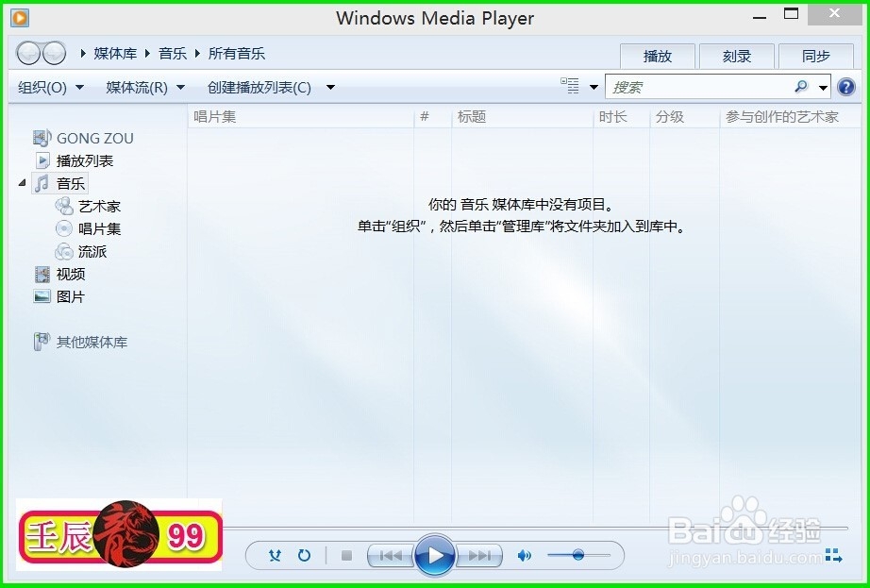Open the view options icon
Screen dimensions: 870x588
pos(570,86)
